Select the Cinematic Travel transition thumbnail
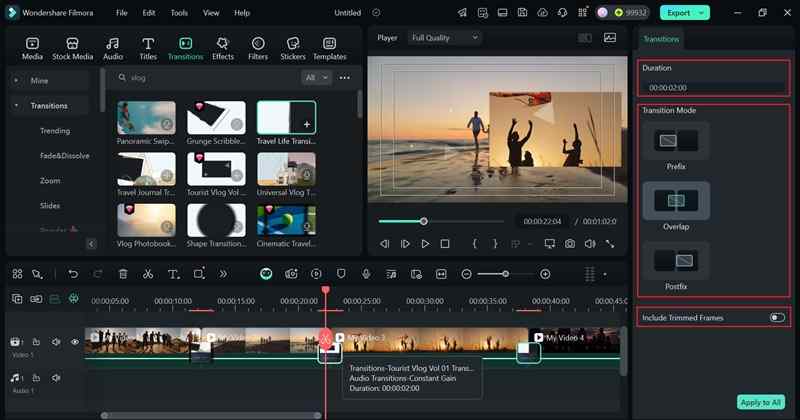This screenshot has height=420, width=800. [286, 220]
